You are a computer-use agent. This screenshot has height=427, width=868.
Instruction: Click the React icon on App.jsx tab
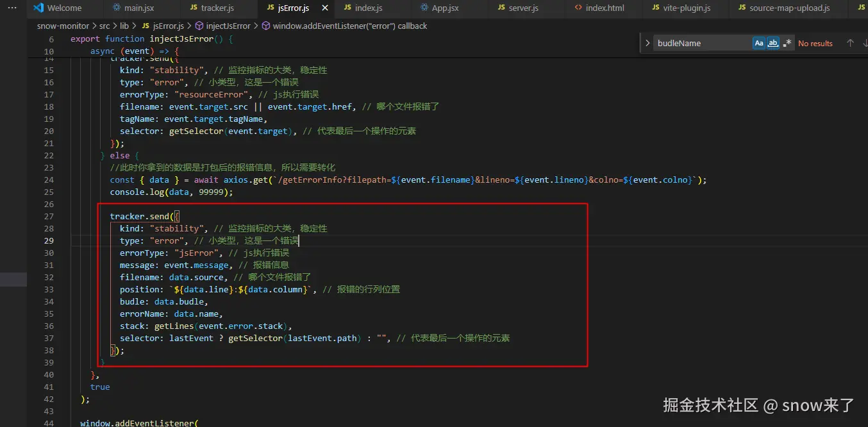tap(424, 8)
